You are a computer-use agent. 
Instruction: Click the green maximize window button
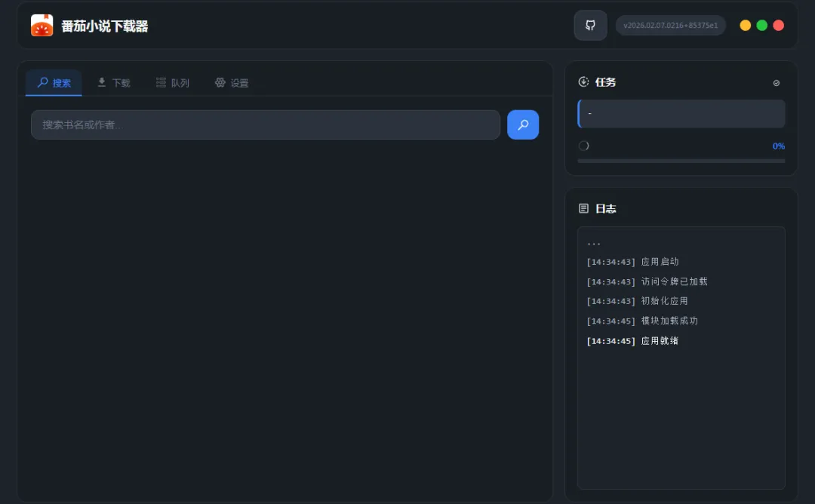761,26
